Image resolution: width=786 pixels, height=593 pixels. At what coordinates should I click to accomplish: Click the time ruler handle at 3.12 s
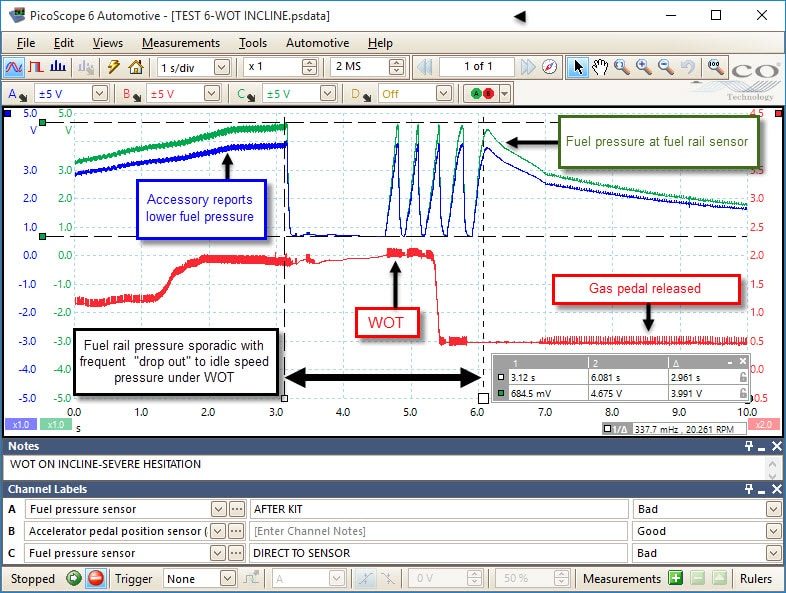click(x=284, y=399)
